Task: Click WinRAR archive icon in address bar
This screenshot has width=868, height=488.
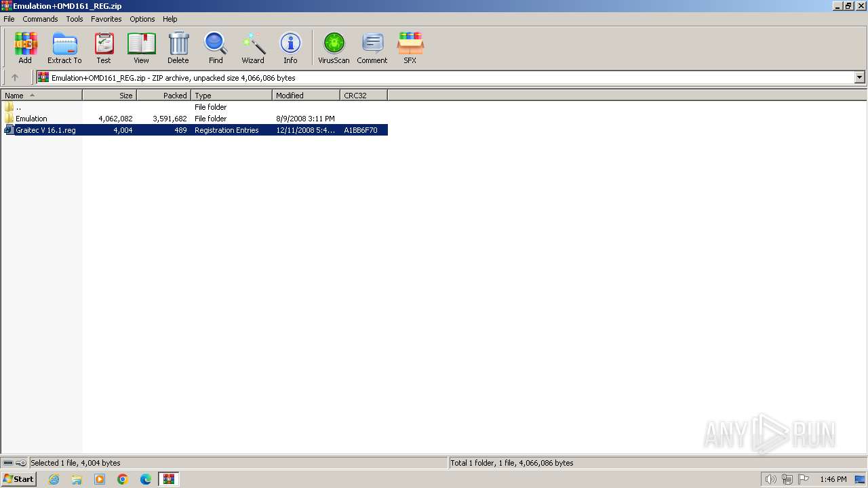Action: [43, 77]
